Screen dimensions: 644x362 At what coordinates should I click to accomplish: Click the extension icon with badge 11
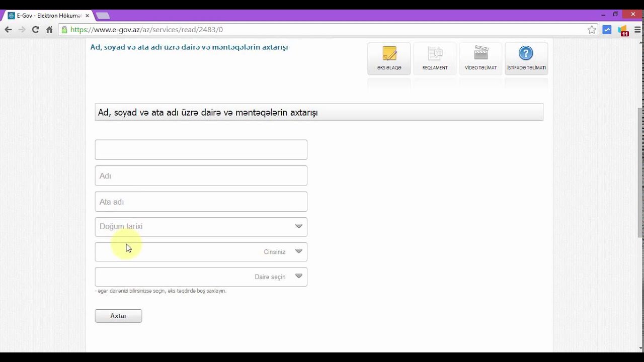[x=623, y=30]
